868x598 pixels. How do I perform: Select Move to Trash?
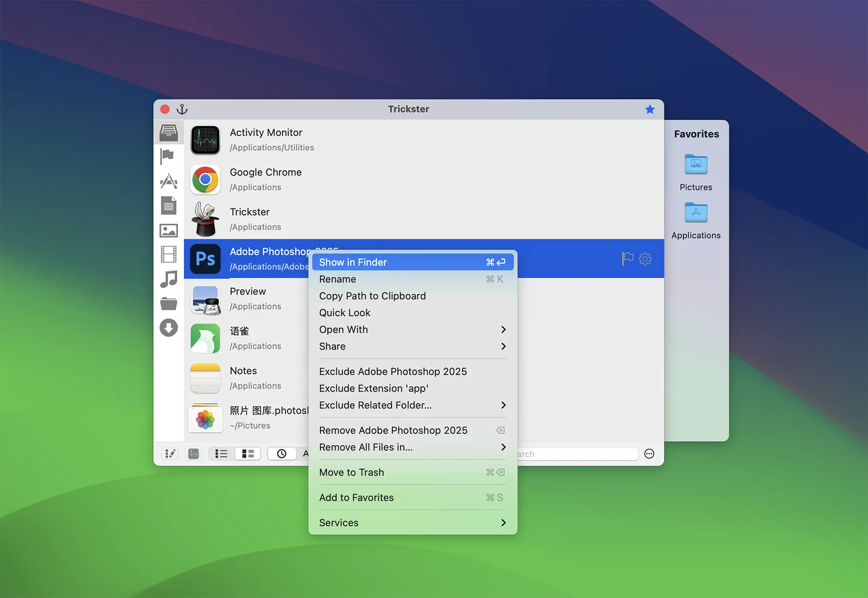[x=413, y=472]
